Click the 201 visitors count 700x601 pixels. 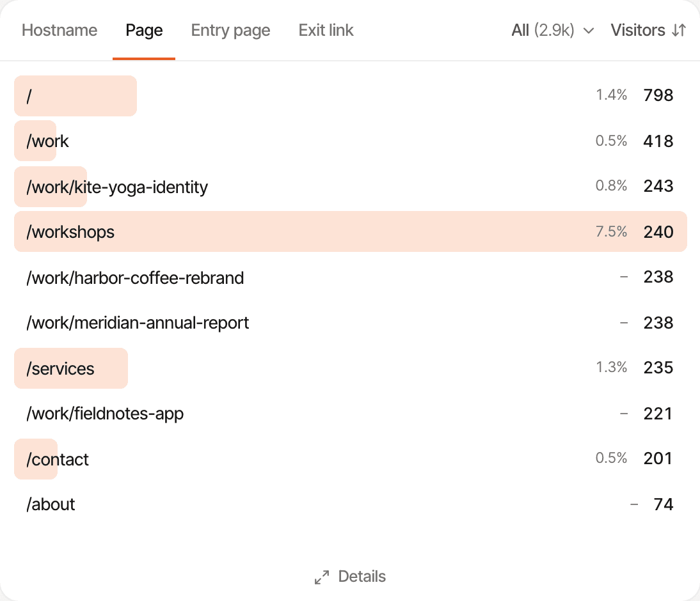pos(658,458)
